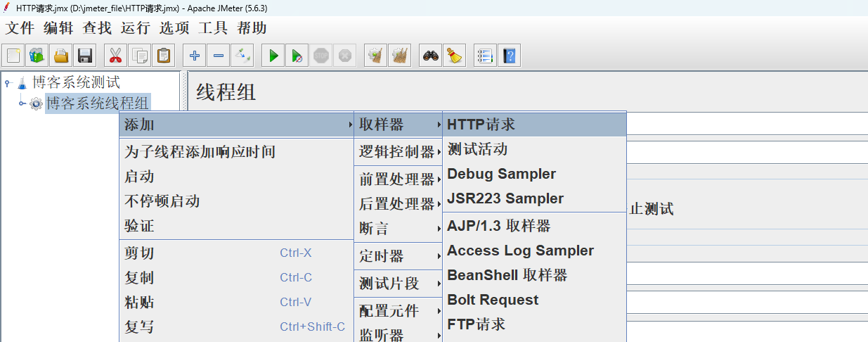Screen dimensions: 868x342
Task: Expand the 配置元件 submenu
Action: (398, 311)
